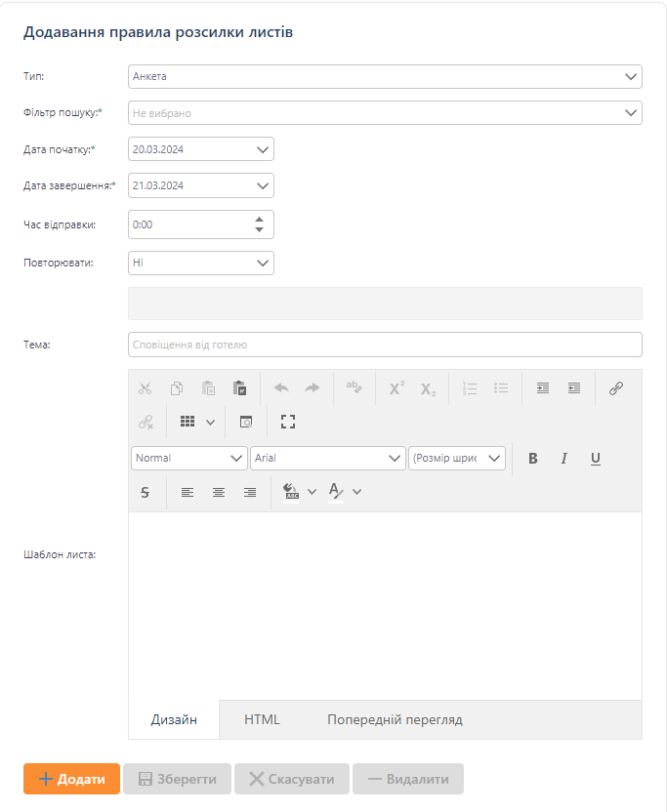
Task: Open the Тип dropdown showing Анкета
Action: click(385, 76)
